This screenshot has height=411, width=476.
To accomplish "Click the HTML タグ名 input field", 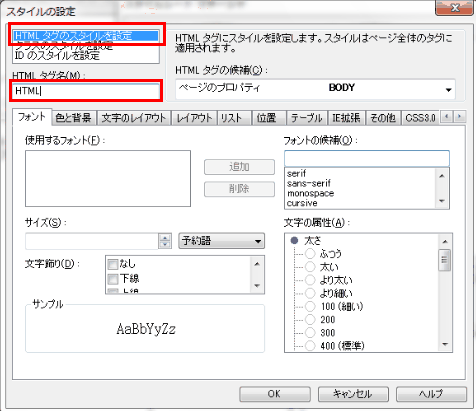I will coord(86,91).
